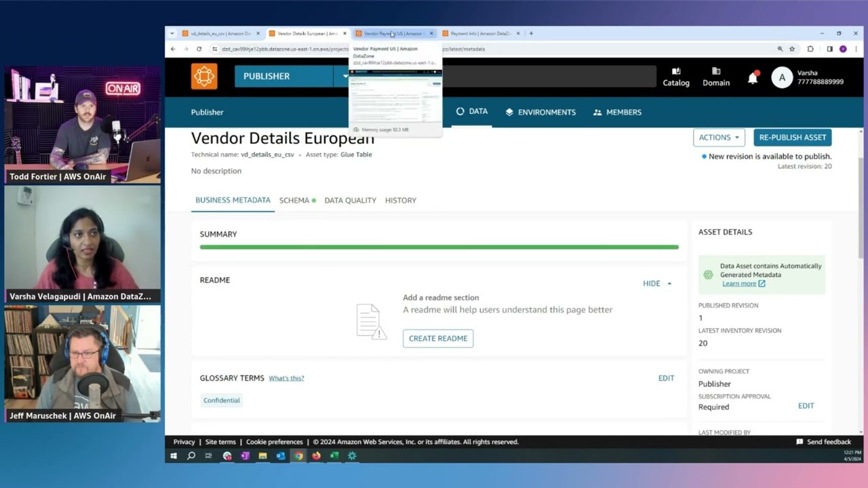
Task: Open Firefox from the taskbar
Action: pyautogui.click(x=316, y=456)
